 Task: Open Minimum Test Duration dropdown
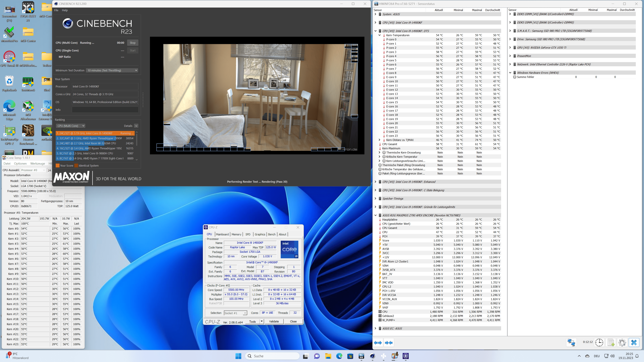(112, 70)
